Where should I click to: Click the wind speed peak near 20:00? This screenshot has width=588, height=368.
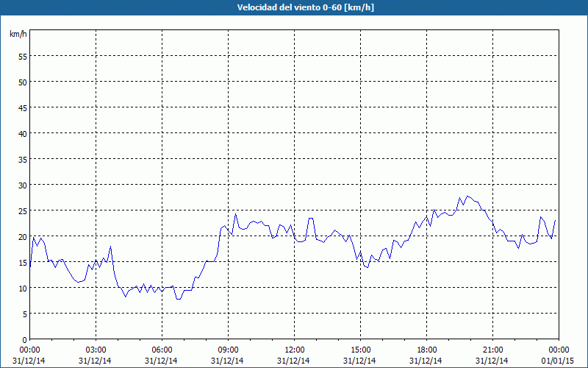click(x=467, y=196)
